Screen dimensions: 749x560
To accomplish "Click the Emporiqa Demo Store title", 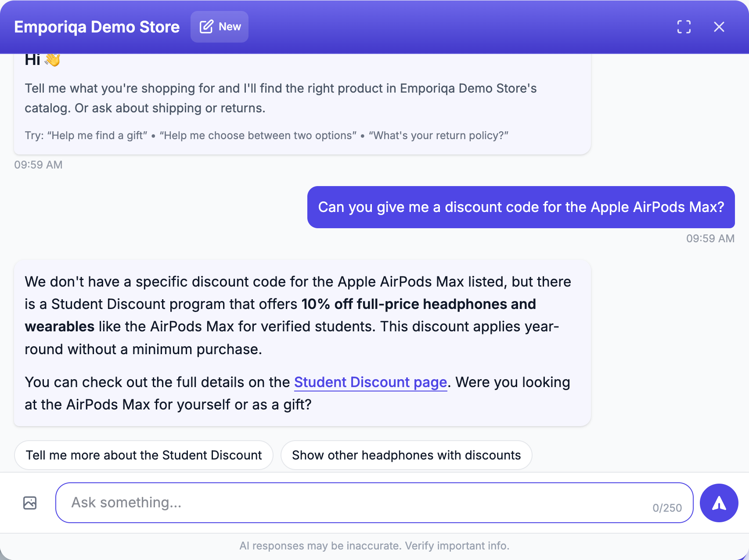I will (97, 27).
